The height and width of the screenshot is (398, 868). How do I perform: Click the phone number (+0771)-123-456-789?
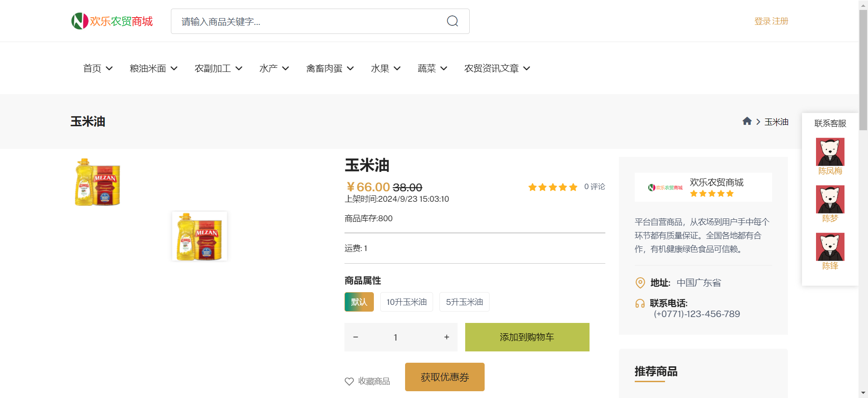[x=697, y=314]
